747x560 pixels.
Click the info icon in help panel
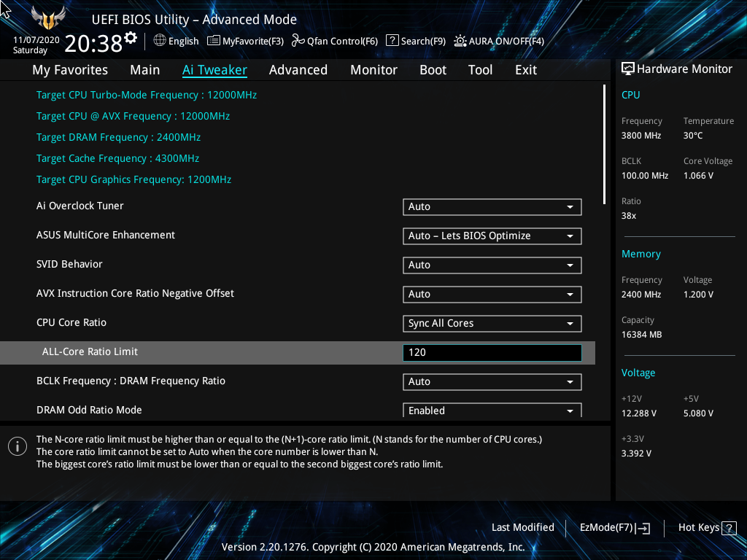pyautogui.click(x=18, y=446)
